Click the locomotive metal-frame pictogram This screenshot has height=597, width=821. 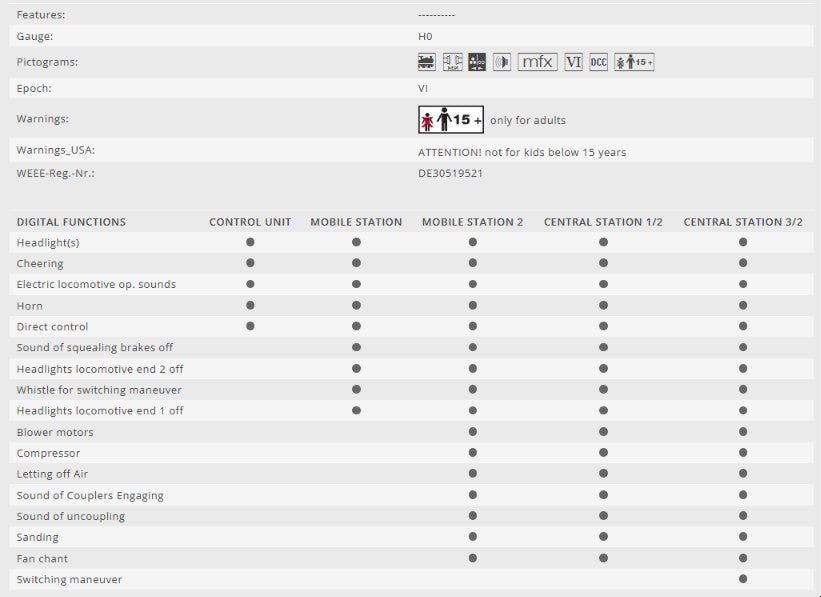pos(427,62)
